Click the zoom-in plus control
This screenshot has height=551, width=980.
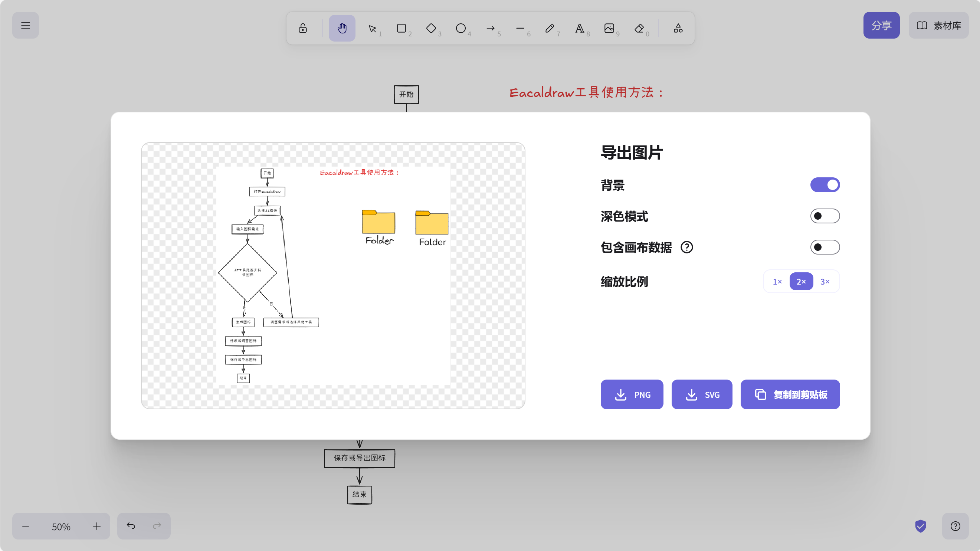pyautogui.click(x=96, y=526)
